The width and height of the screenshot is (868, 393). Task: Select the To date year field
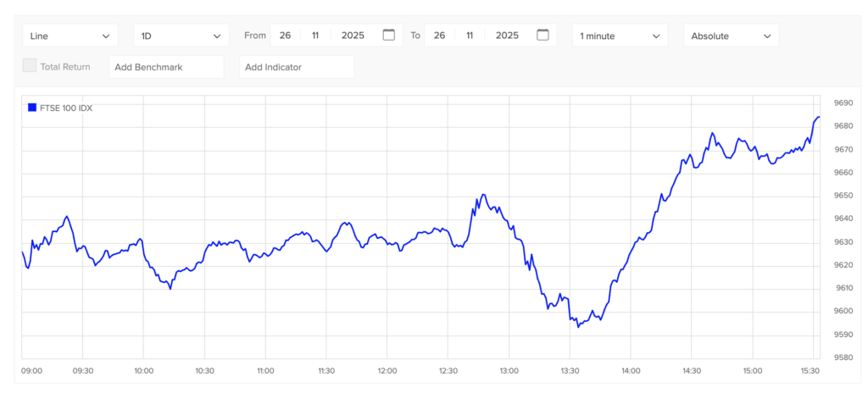pos(507,36)
